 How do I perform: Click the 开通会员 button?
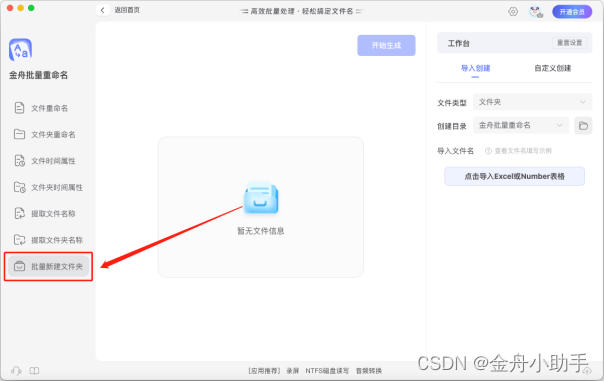point(572,12)
